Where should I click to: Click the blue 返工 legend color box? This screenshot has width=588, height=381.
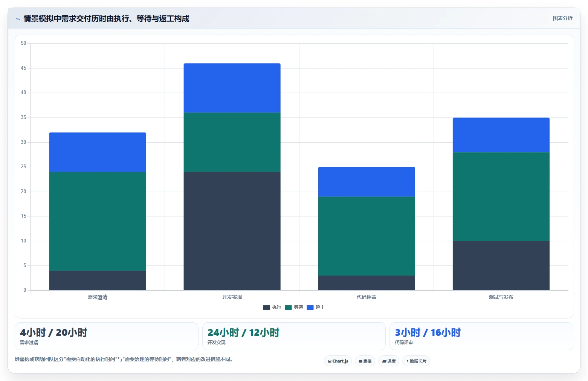point(310,308)
